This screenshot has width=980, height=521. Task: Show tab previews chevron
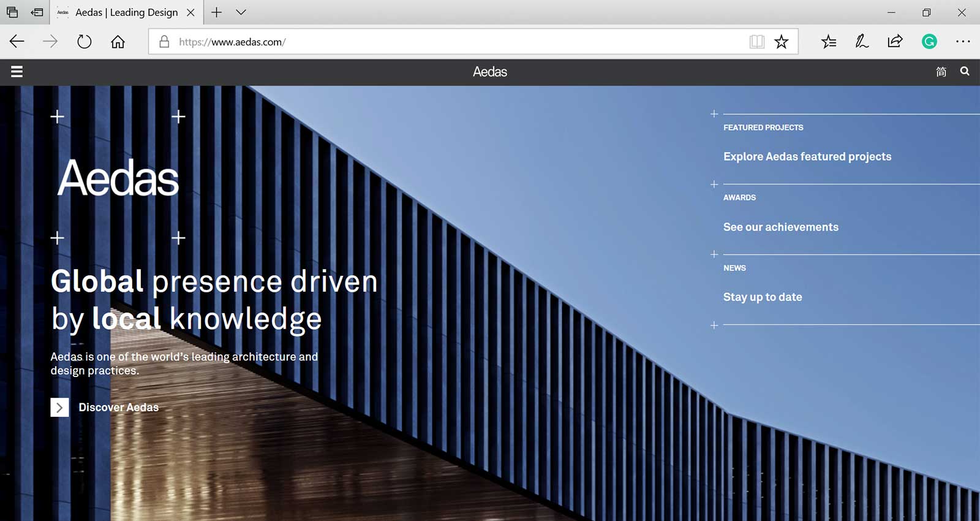[x=241, y=12]
